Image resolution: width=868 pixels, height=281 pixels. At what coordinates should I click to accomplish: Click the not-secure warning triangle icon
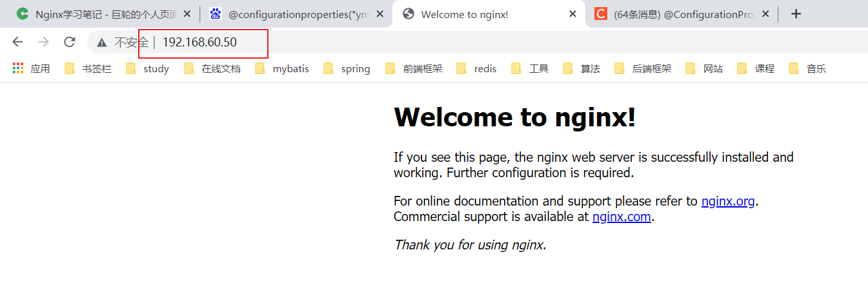click(101, 43)
